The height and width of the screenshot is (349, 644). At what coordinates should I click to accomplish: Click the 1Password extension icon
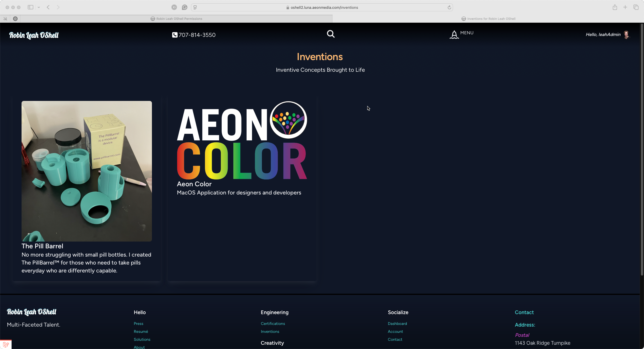[x=174, y=7]
